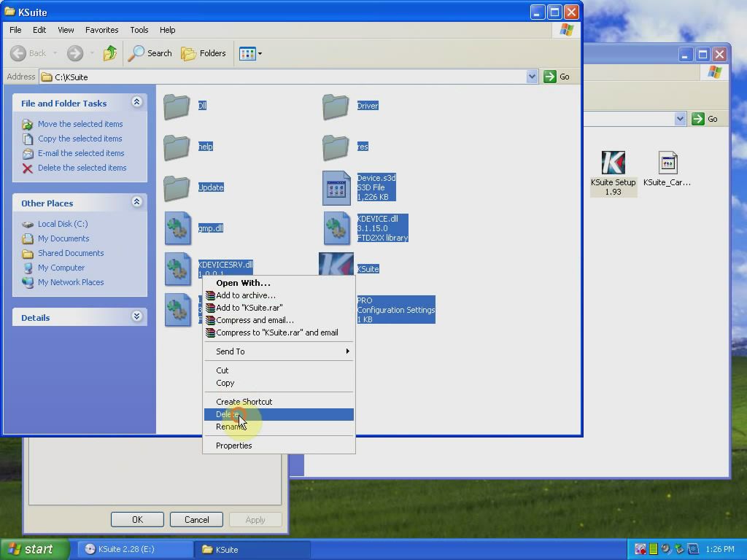Viewport: 747px width, 560px height.
Task: Open the View menu
Action: pyautogui.click(x=66, y=30)
